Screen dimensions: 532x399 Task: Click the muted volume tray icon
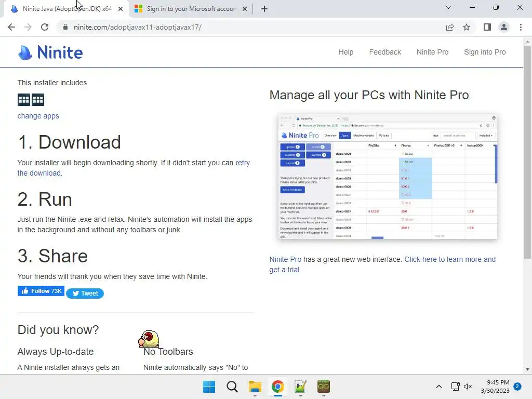click(x=468, y=387)
